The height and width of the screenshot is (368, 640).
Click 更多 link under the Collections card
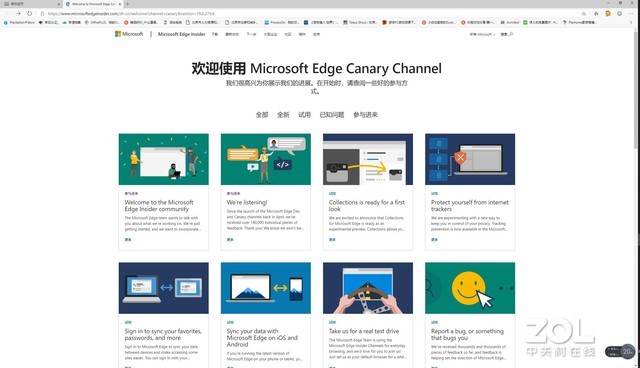tap(332, 239)
